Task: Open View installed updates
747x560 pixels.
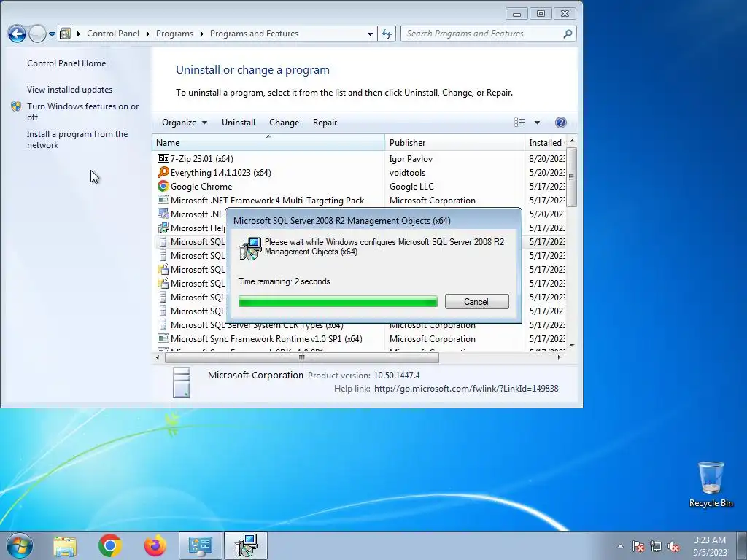Action: (x=69, y=90)
